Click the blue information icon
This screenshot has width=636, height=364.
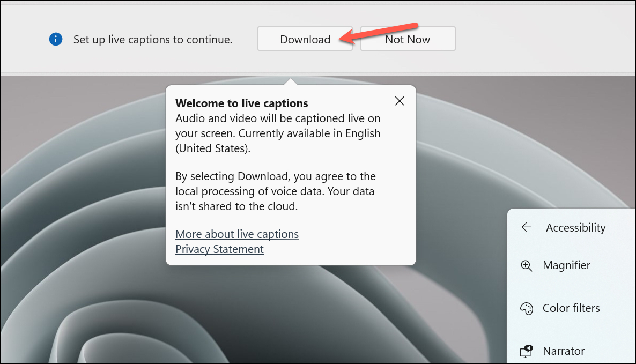click(x=56, y=39)
